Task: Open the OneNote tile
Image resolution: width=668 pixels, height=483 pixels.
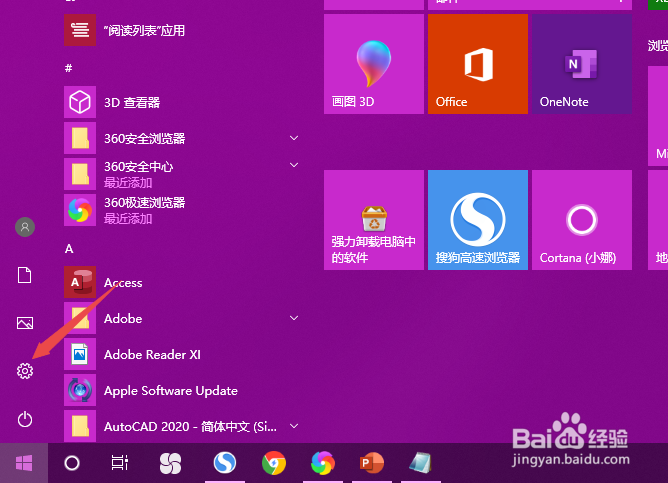Action: pos(582,64)
